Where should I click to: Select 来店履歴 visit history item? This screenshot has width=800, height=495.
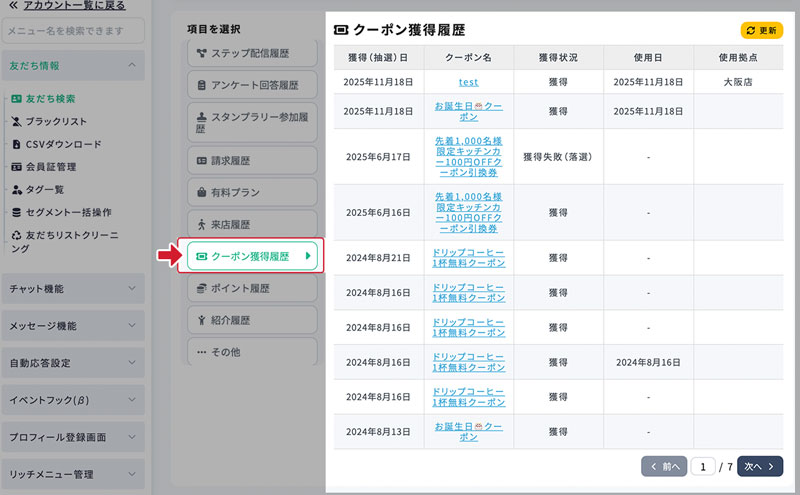pos(251,224)
